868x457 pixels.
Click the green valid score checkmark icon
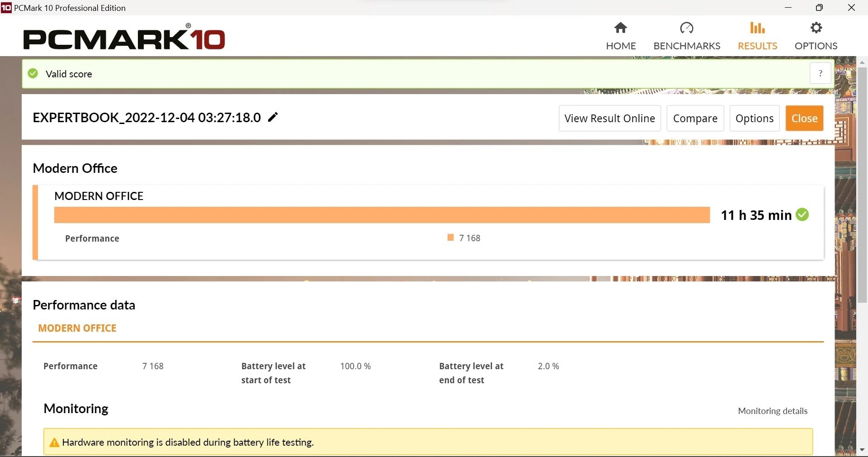click(x=33, y=73)
